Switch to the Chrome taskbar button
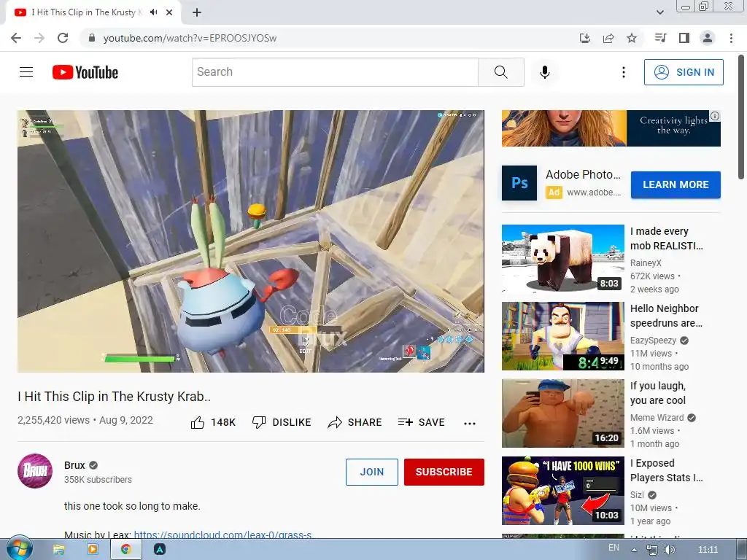 (126, 550)
